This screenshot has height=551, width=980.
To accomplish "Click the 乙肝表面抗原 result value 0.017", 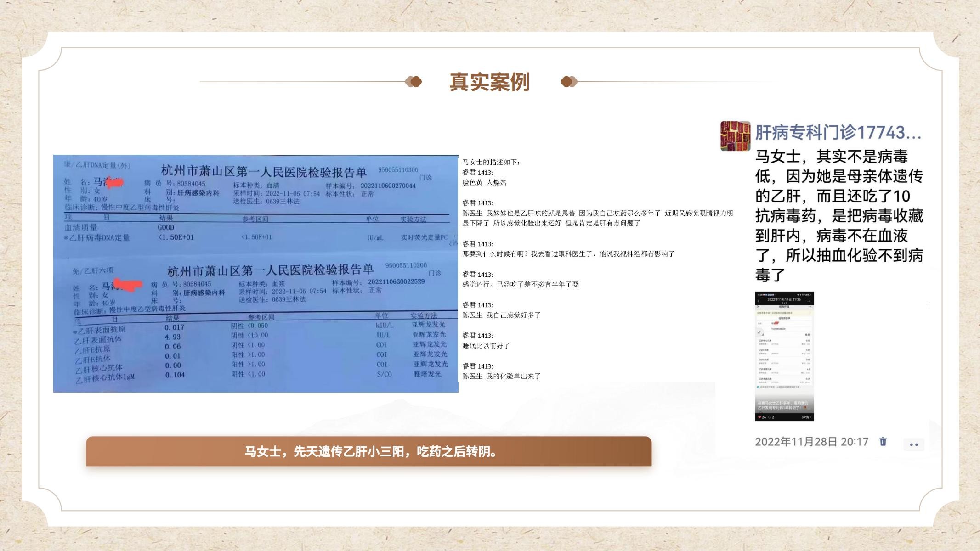I will (175, 327).
